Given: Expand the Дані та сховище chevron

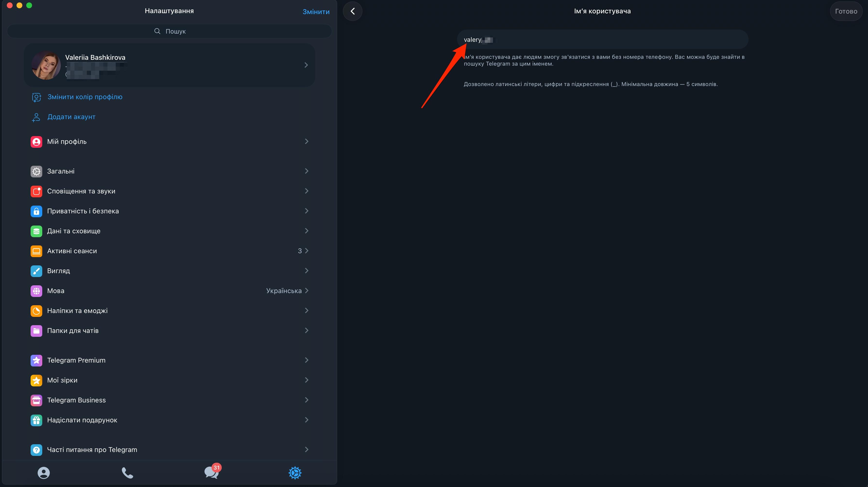Looking at the screenshot, I should (x=306, y=231).
